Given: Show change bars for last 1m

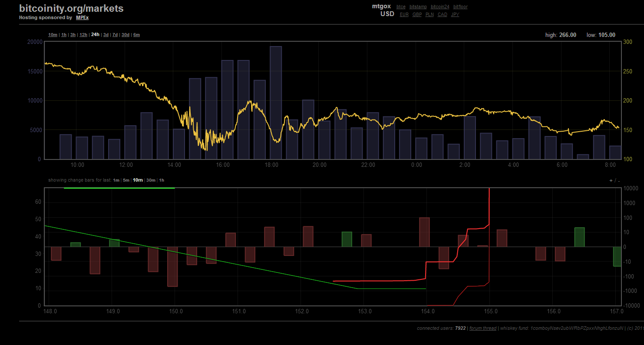Looking at the screenshot, I should [x=116, y=180].
